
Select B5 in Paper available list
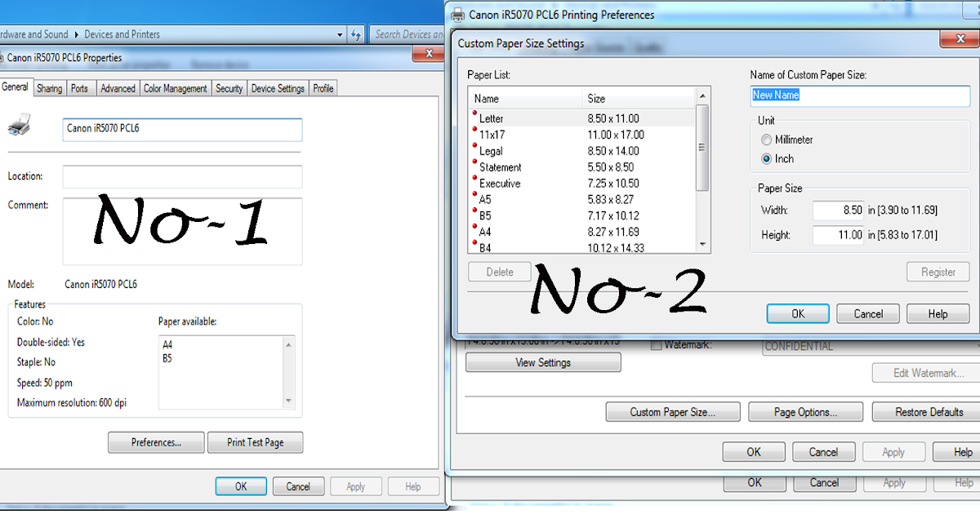pos(167,358)
